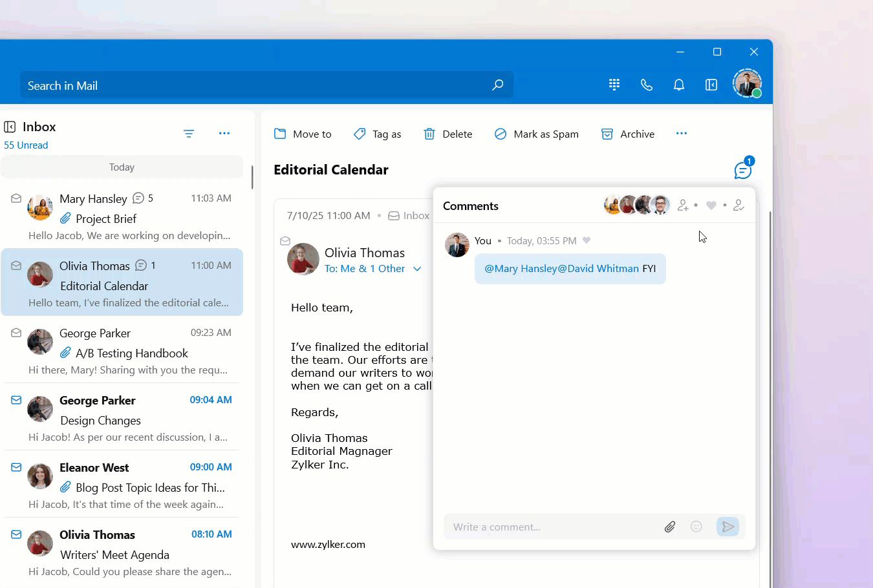Open the Design Changes email from George Parker
This screenshot has height=588, width=873.
(x=122, y=417)
